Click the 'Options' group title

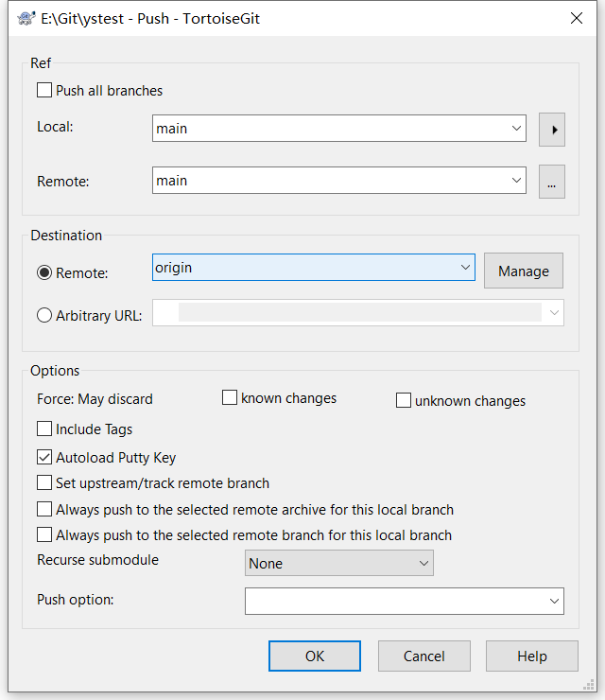(55, 371)
